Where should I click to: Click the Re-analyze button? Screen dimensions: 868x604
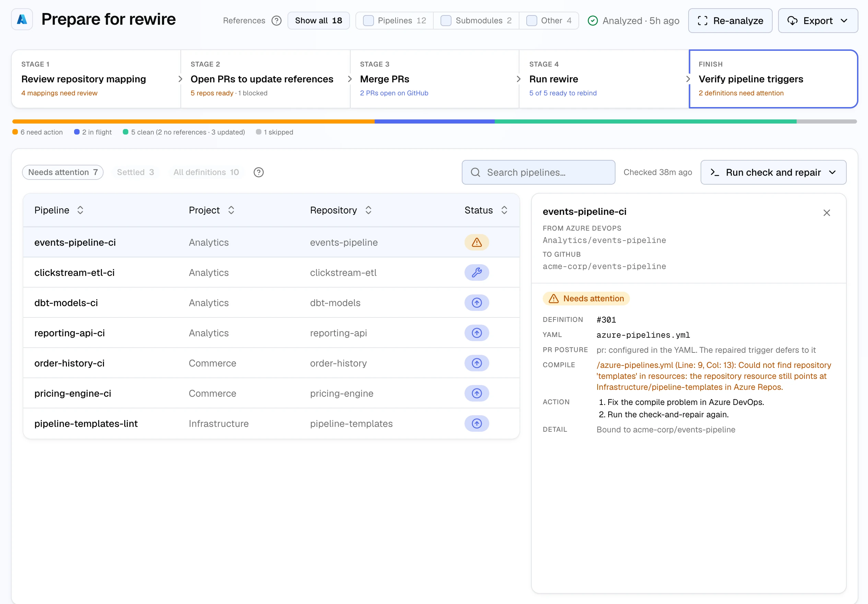click(x=730, y=21)
